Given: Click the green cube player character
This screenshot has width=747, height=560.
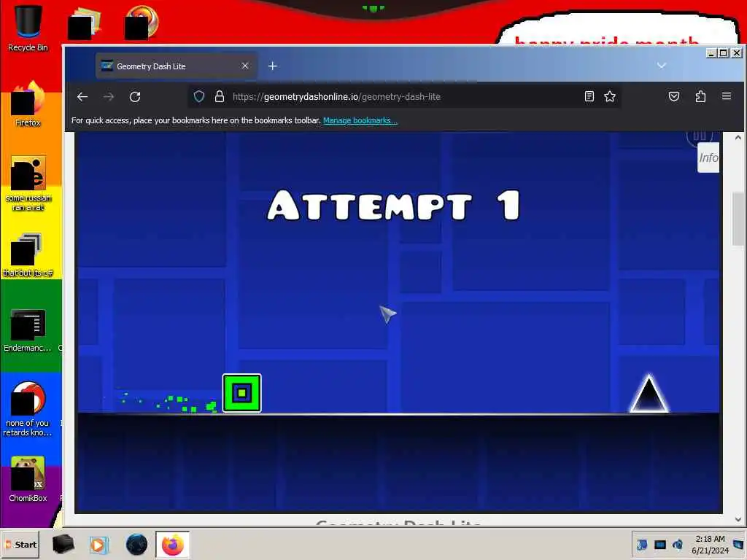Looking at the screenshot, I should coord(242,393).
